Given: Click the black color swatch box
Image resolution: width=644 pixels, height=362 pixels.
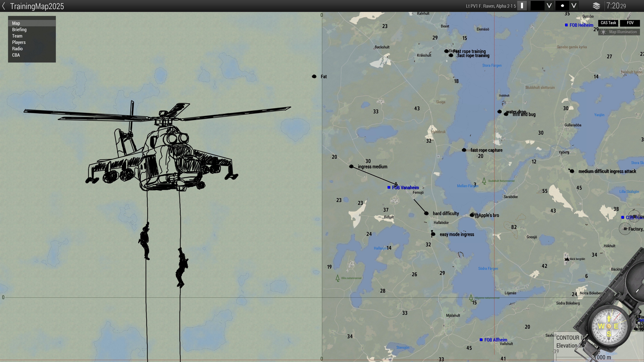Looking at the screenshot, I should pyautogui.click(x=538, y=6).
